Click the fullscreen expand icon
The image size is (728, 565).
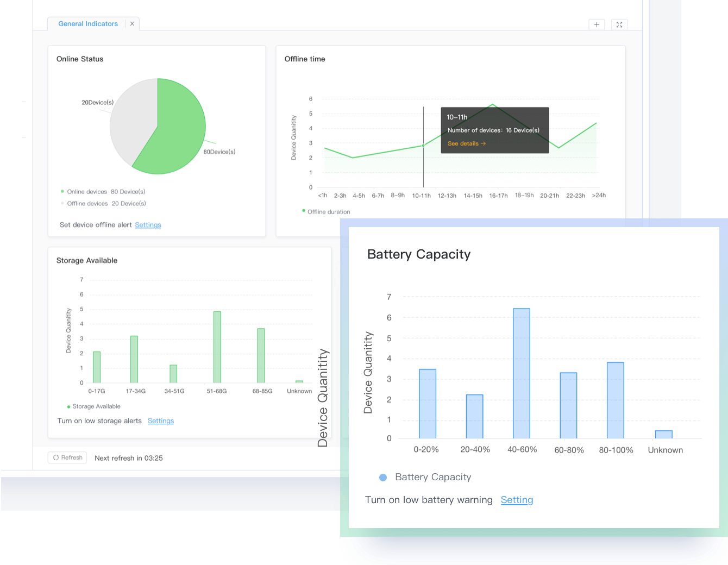coord(619,24)
